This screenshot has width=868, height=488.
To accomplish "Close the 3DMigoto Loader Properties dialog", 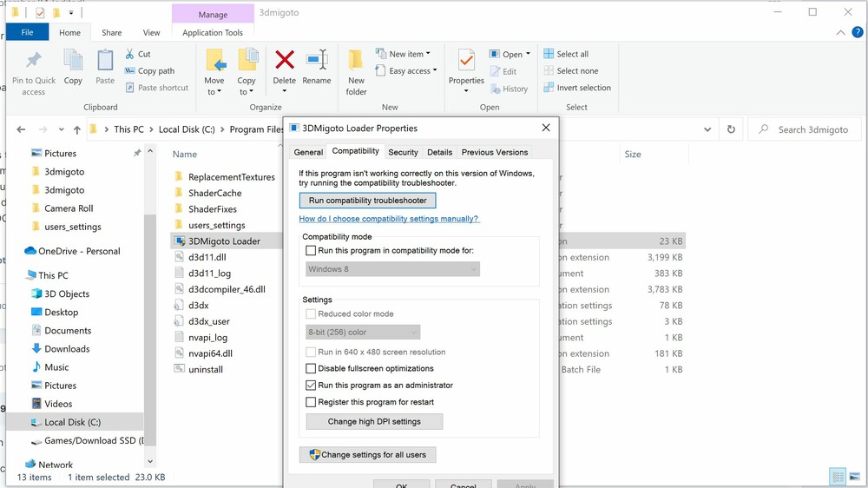I will (546, 128).
